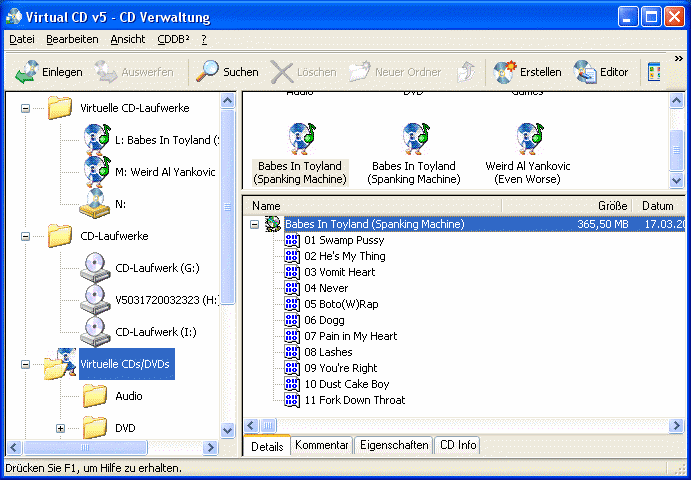The height and width of the screenshot is (480, 691).
Task: Select the Virtuelle CDs/DVDs tree item
Action: pos(127,364)
